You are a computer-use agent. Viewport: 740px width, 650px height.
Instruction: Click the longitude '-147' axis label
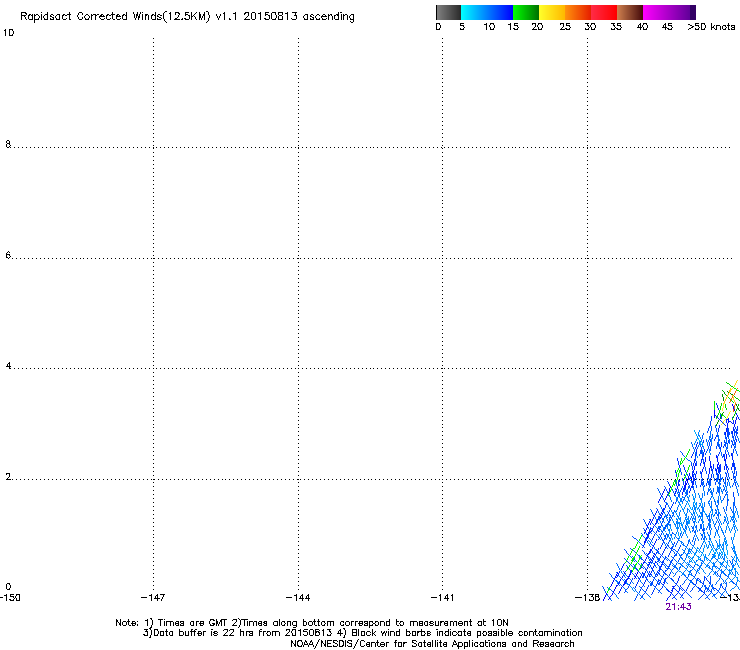[x=153, y=598]
